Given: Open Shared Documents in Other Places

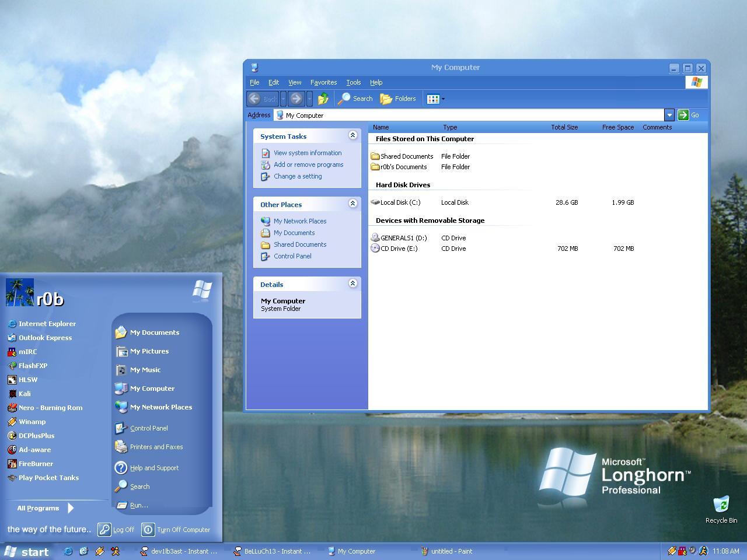Looking at the screenshot, I should 300,244.
